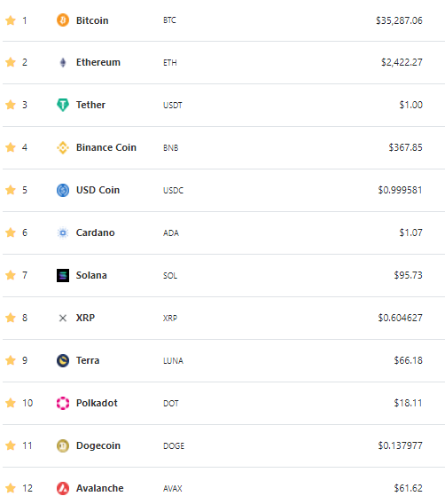This screenshot has width=445, height=504.
Task: Toggle the favorite star for XRP
Action: (x=11, y=318)
